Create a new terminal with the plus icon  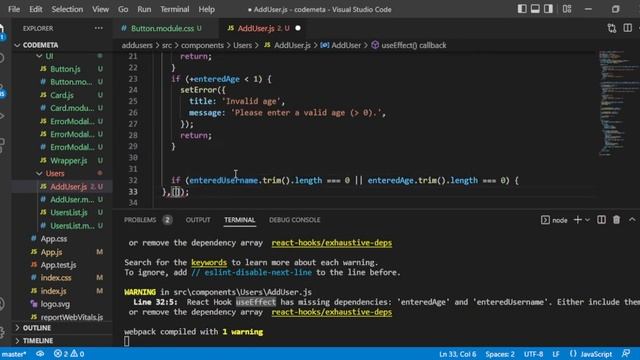[578, 220]
